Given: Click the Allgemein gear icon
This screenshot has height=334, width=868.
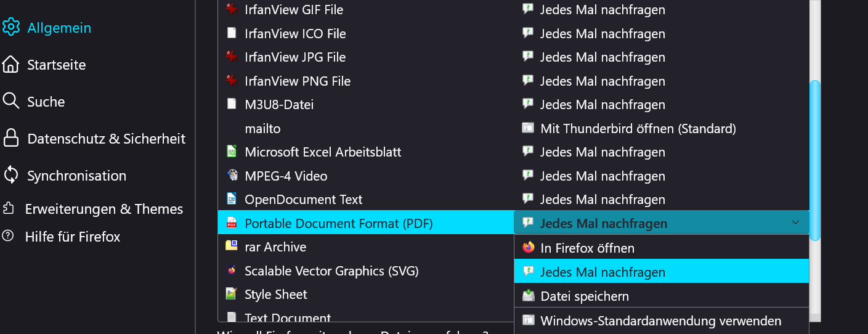Looking at the screenshot, I should (11, 27).
